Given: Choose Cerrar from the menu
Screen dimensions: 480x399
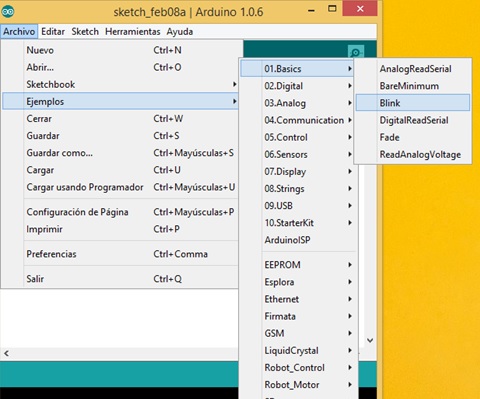Looking at the screenshot, I should click(120, 119).
